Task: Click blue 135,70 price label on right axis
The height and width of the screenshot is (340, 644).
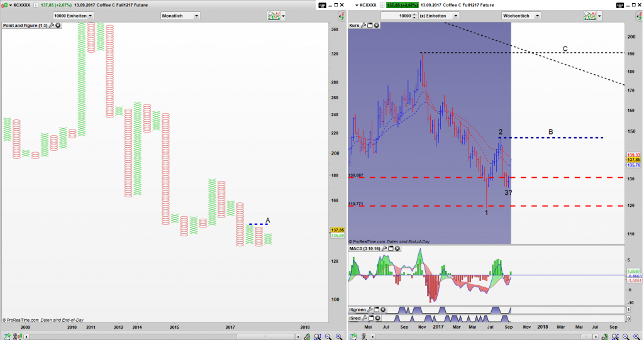Action: pyautogui.click(x=634, y=165)
